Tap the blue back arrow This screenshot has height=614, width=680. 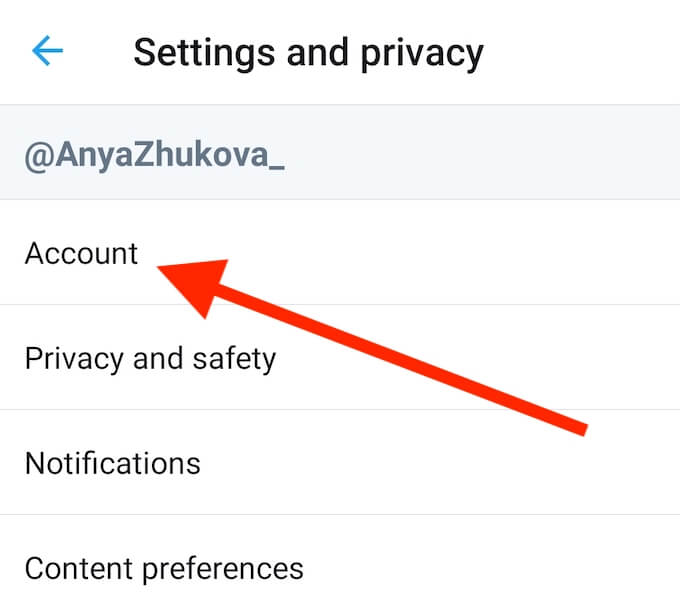(48, 51)
